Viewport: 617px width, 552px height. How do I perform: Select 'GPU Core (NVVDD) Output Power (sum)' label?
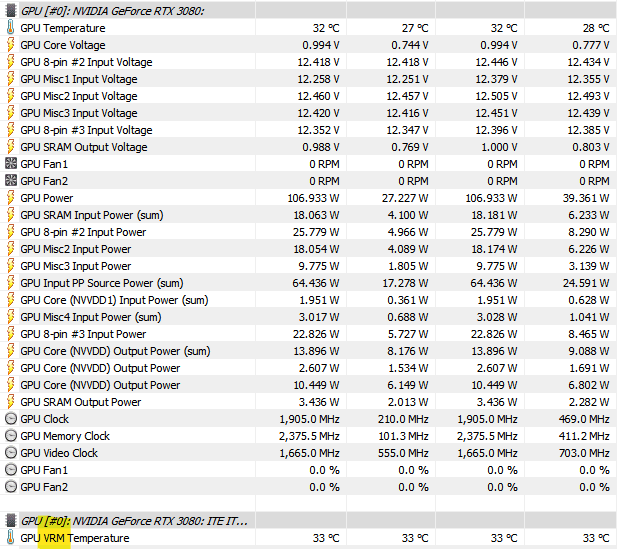[115, 351]
